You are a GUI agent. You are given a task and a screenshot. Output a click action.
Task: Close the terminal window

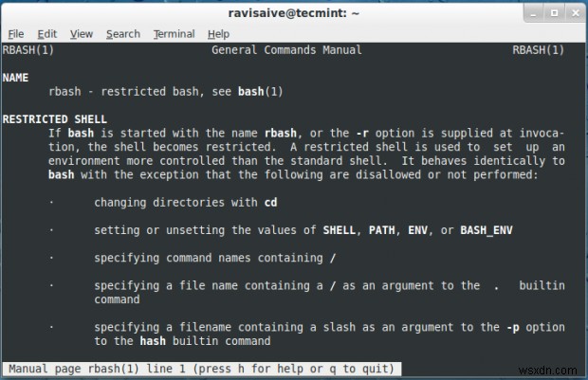point(576,13)
